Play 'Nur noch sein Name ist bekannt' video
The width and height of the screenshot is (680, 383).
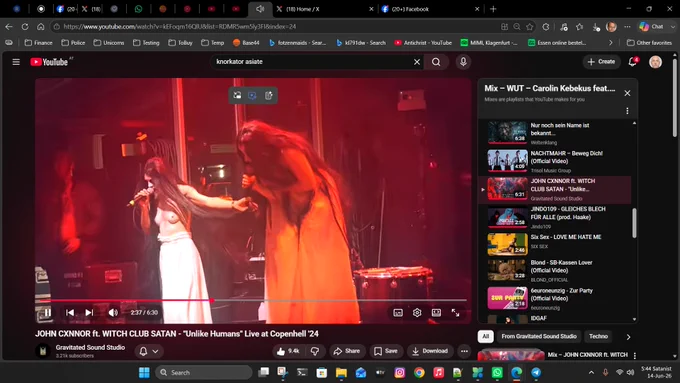(x=555, y=133)
